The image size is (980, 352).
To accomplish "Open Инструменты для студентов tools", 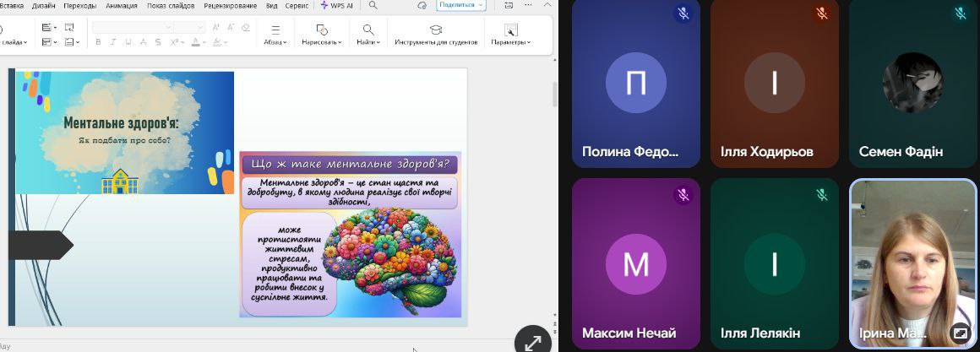I will click(436, 35).
